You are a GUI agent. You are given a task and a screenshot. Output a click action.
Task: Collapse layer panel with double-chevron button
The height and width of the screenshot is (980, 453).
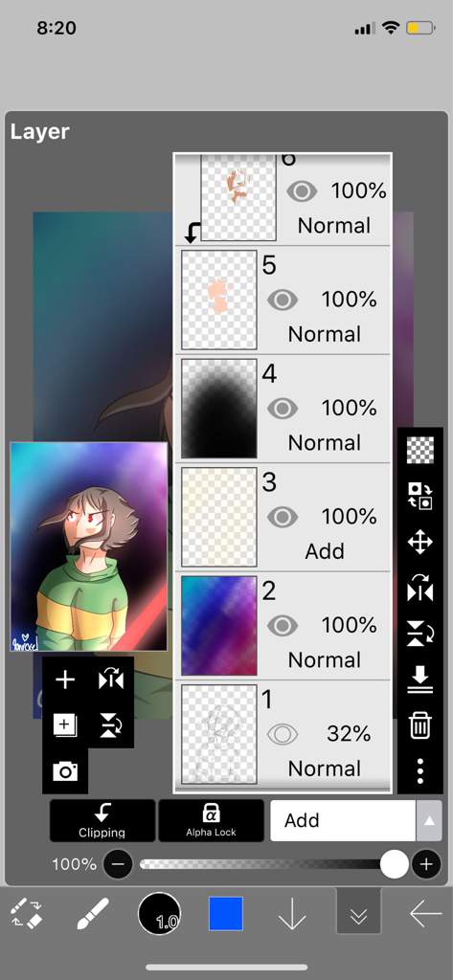coord(358,915)
